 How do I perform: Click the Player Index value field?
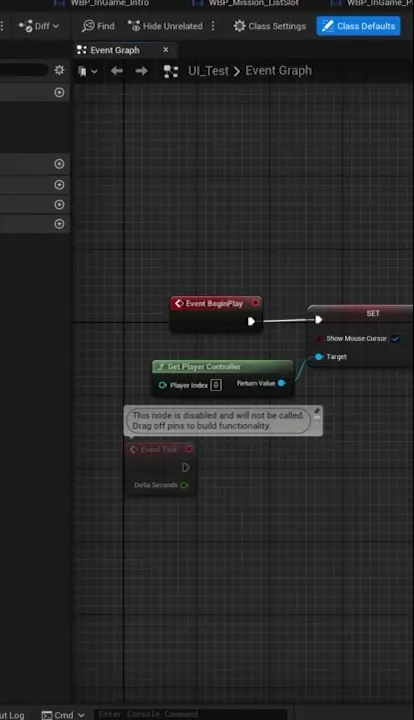pyautogui.click(x=216, y=385)
